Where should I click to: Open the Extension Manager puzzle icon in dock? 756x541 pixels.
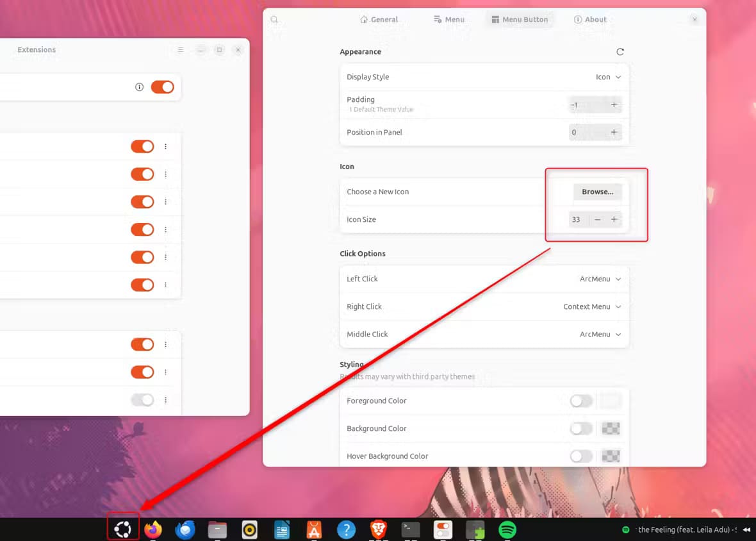point(475,529)
